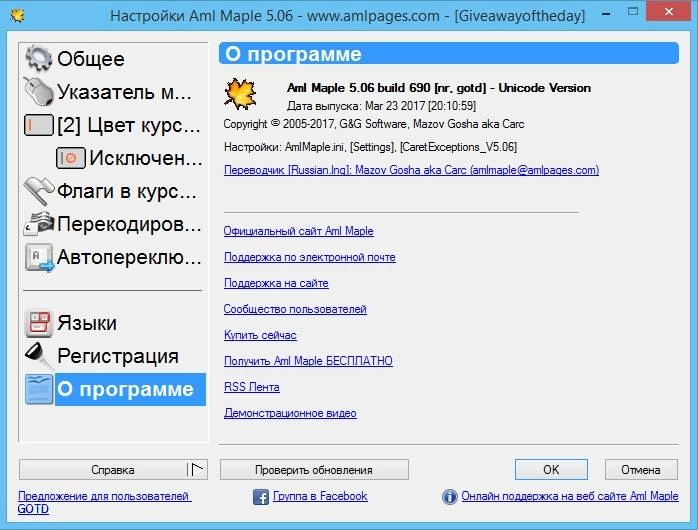Click the version text Aml Maple 5.06 build 690

coord(439,88)
